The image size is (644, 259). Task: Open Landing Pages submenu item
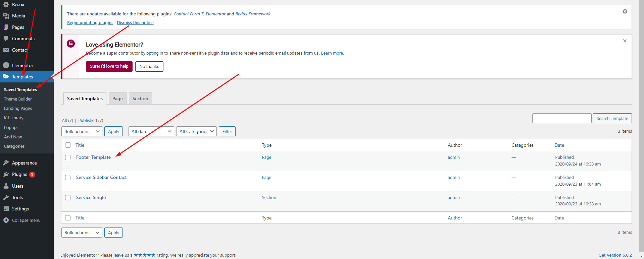pos(18,108)
